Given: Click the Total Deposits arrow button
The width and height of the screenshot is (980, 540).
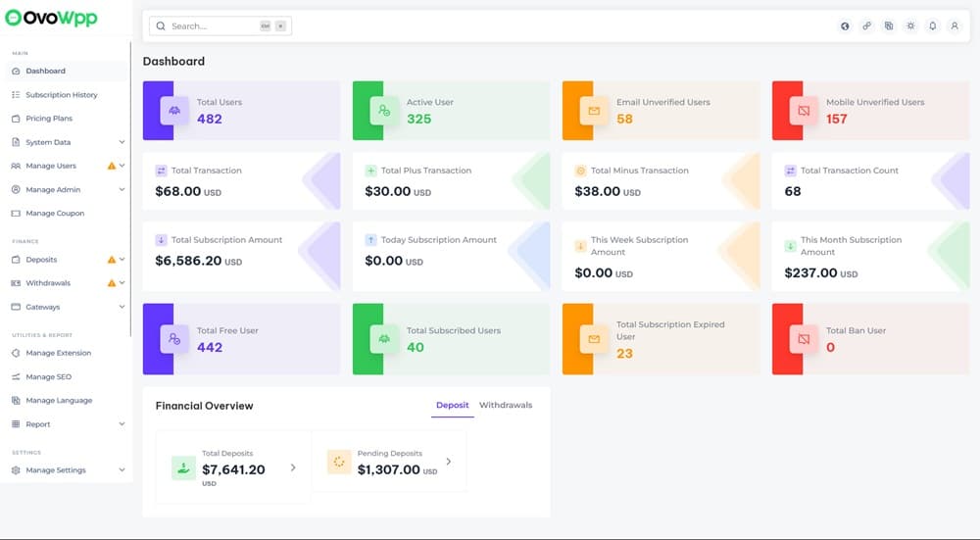Looking at the screenshot, I should point(293,467).
